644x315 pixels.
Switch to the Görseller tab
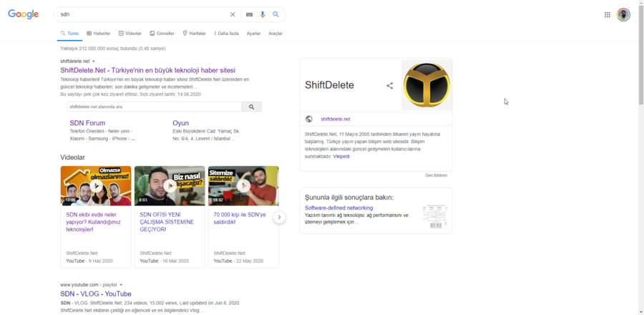pos(162,34)
